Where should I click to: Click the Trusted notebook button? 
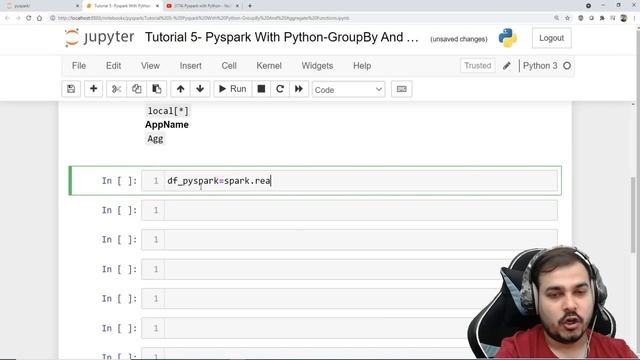tap(478, 66)
